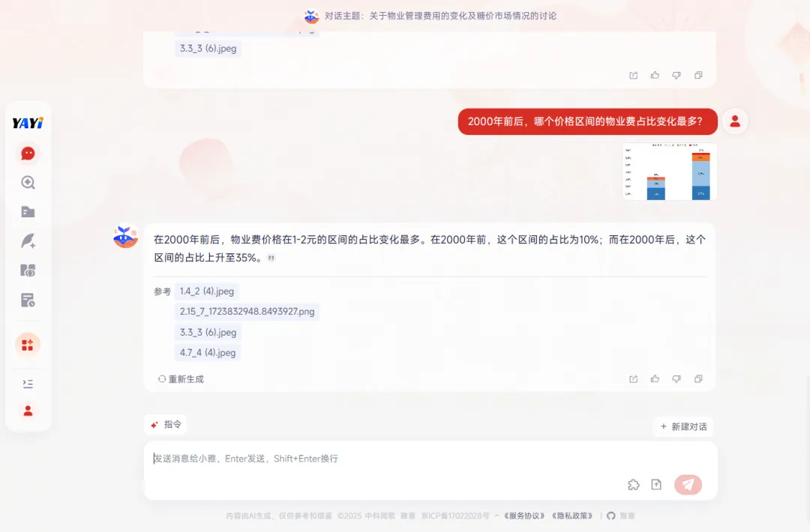Click the user avatar at the sidebar bottom
The width and height of the screenshot is (810, 532).
tap(28, 411)
